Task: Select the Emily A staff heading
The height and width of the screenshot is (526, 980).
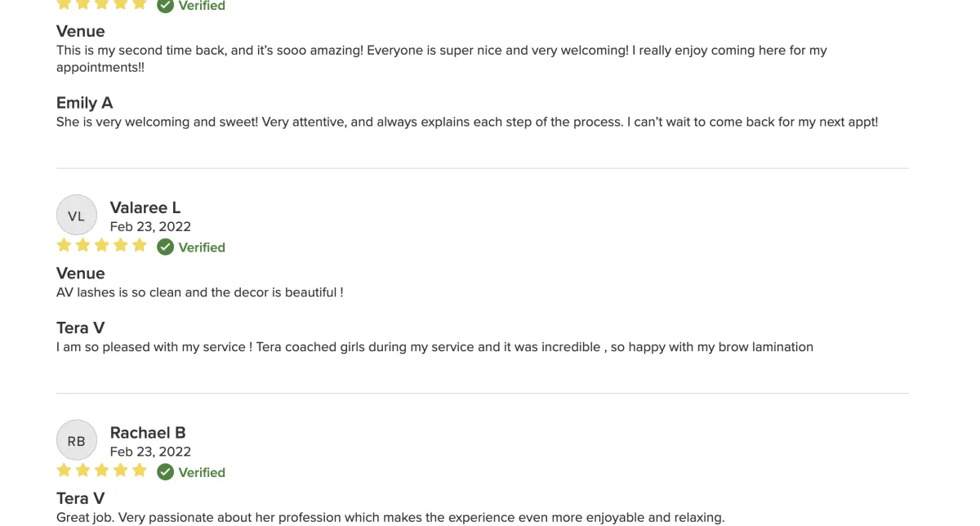Action: pos(85,103)
